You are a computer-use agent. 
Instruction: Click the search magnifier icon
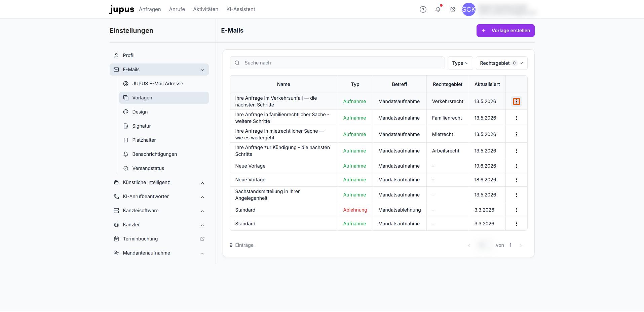(237, 63)
